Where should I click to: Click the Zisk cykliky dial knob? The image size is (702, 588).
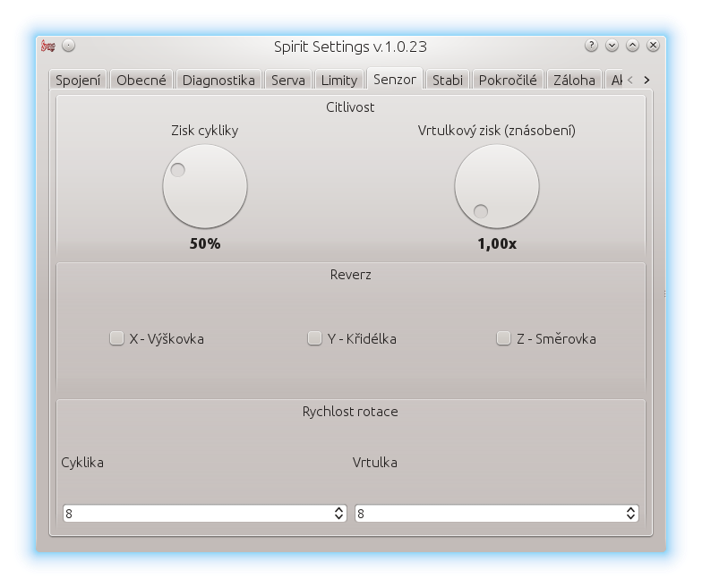(x=204, y=187)
